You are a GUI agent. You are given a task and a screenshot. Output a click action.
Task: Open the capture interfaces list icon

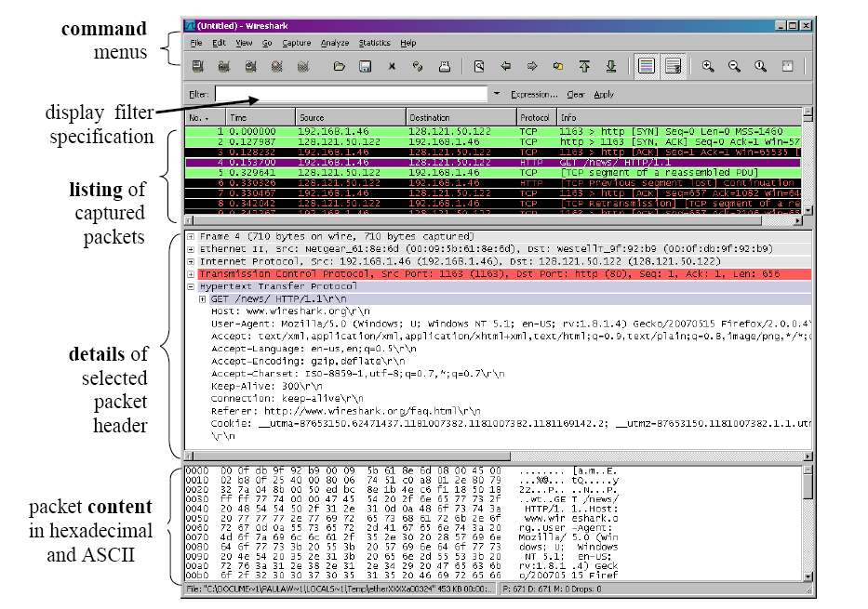coord(197,66)
